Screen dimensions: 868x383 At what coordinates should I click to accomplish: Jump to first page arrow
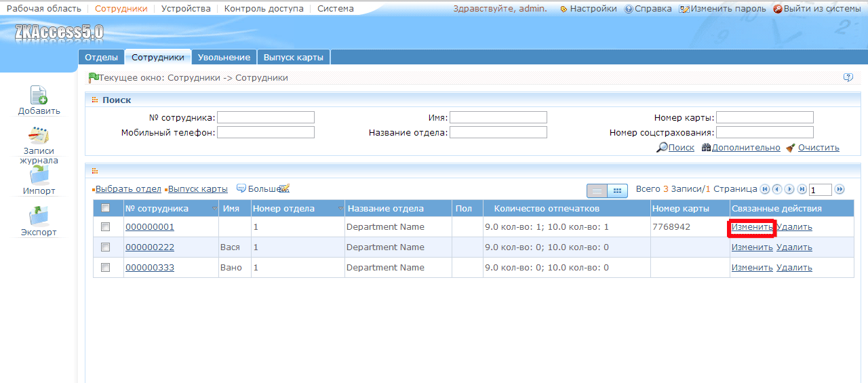click(765, 190)
